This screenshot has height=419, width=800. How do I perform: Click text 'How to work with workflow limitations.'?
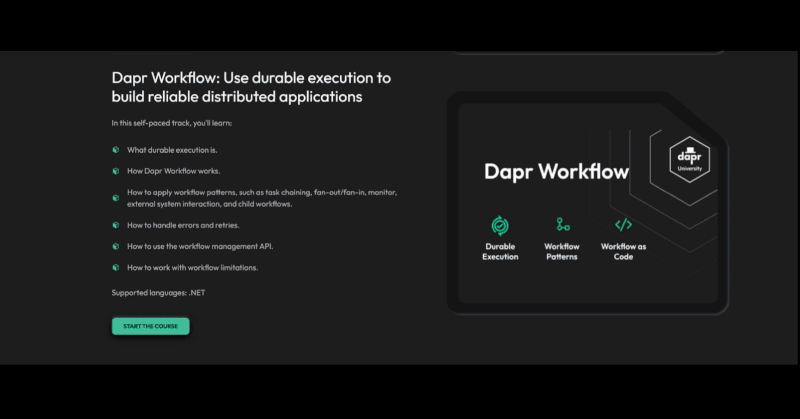pyautogui.click(x=192, y=267)
